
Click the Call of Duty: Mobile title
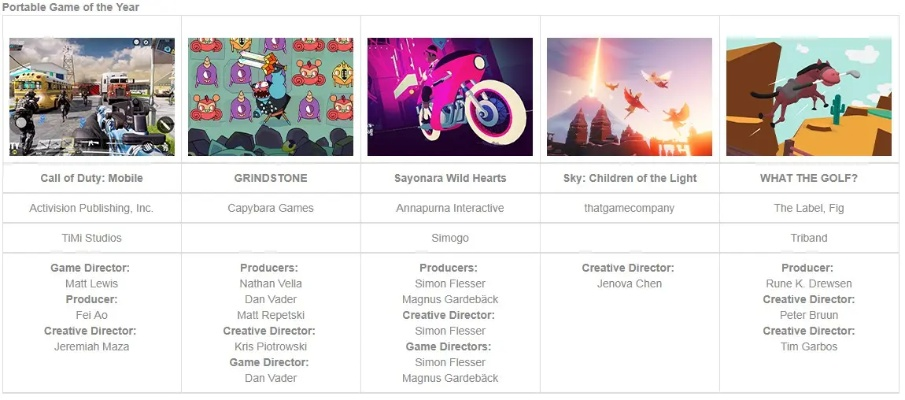click(92, 178)
